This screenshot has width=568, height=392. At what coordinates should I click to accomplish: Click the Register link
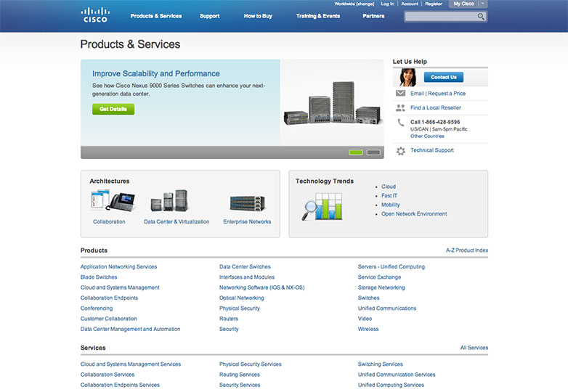(x=434, y=4)
